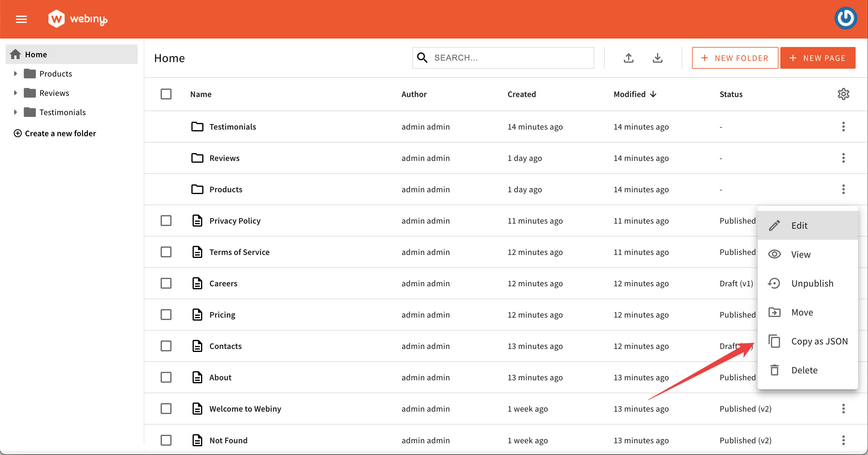The width and height of the screenshot is (868, 455).
Task: Select the Careers page checkbox
Action: pos(166,283)
